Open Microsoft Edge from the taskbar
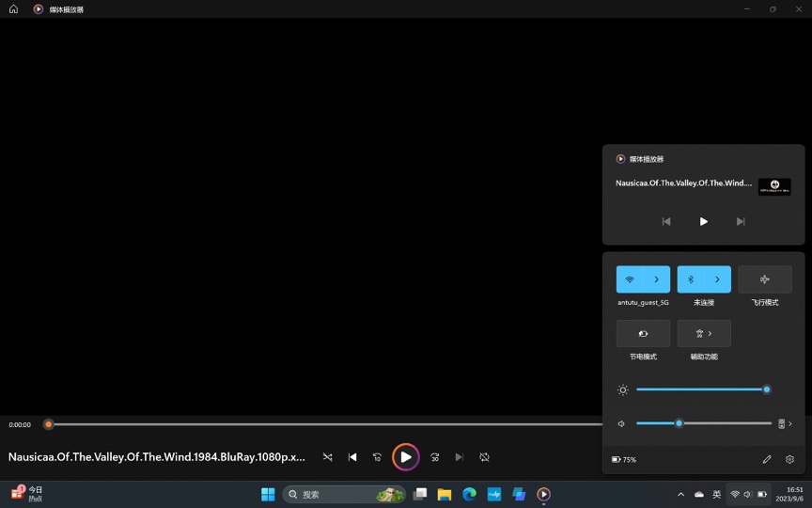The height and width of the screenshot is (508, 812). [x=469, y=495]
